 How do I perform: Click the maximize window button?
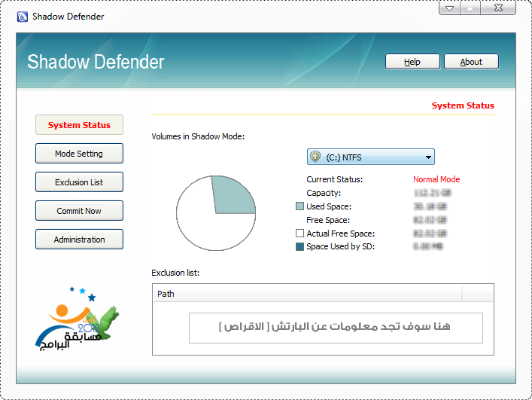pyautogui.click(x=470, y=10)
